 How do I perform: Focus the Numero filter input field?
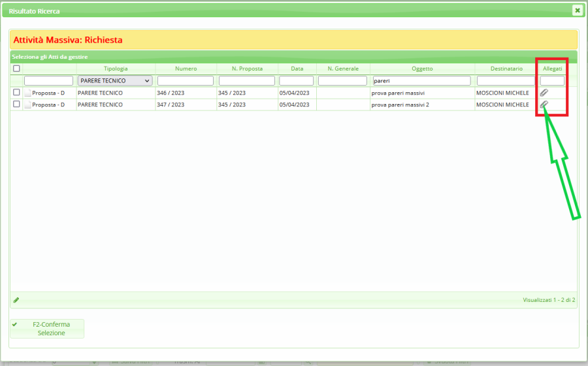[186, 81]
